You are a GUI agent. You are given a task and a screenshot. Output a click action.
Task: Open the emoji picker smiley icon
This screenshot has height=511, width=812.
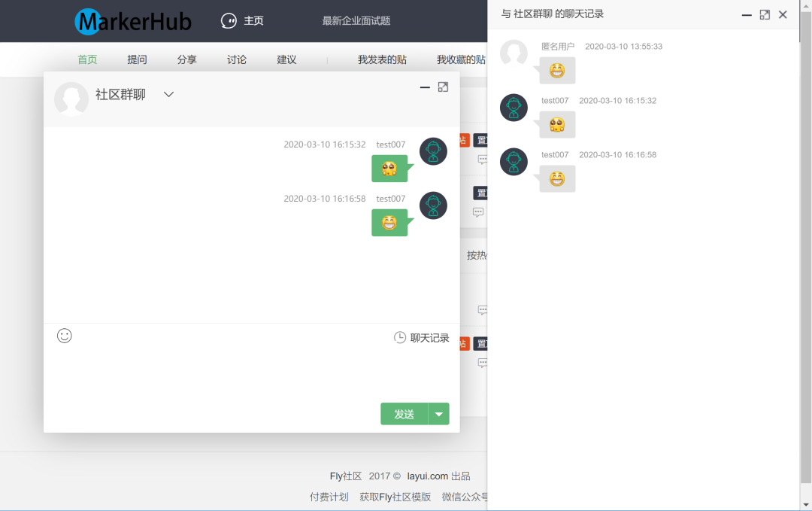[64, 336]
